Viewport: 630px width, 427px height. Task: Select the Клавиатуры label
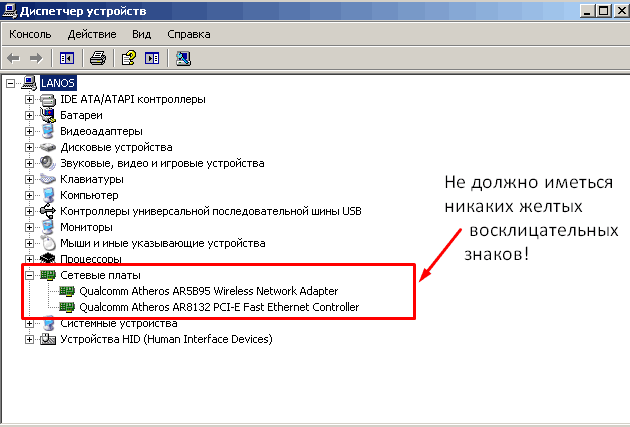point(92,179)
